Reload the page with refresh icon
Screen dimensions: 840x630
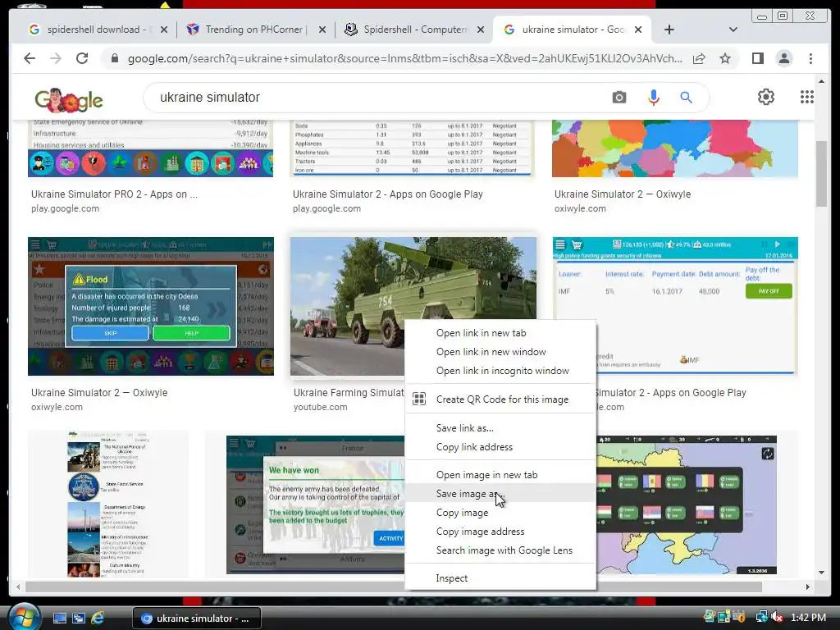pos(82,58)
